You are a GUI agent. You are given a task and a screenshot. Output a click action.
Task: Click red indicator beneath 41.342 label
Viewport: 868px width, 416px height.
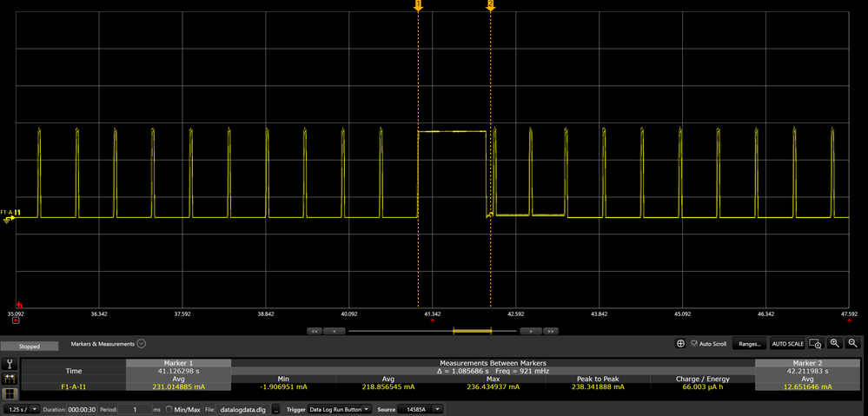[433, 320]
